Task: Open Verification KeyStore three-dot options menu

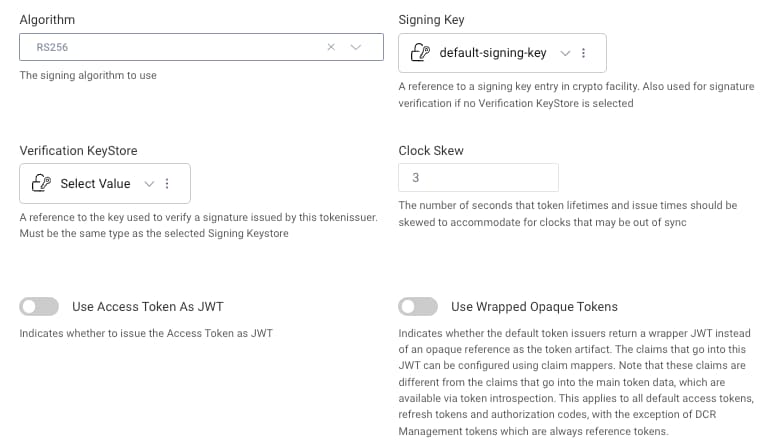Action: pyautogui.click(x=167, y=184)
